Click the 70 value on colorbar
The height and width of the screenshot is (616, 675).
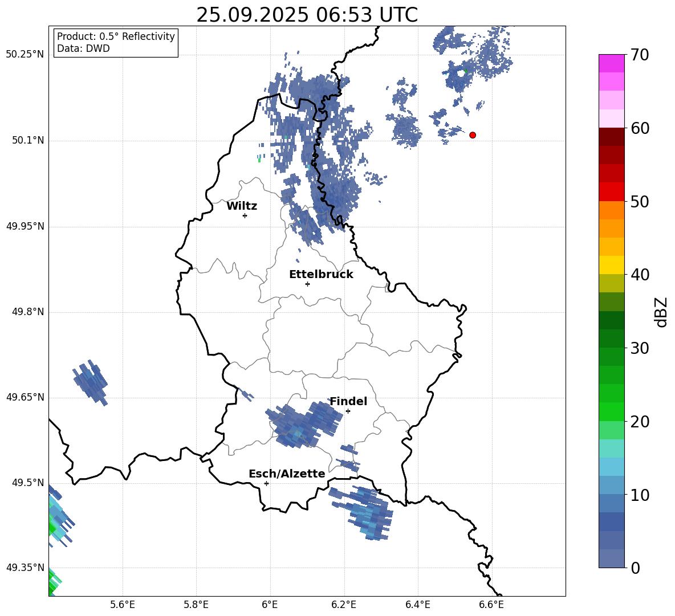click(x=640, y=55)
